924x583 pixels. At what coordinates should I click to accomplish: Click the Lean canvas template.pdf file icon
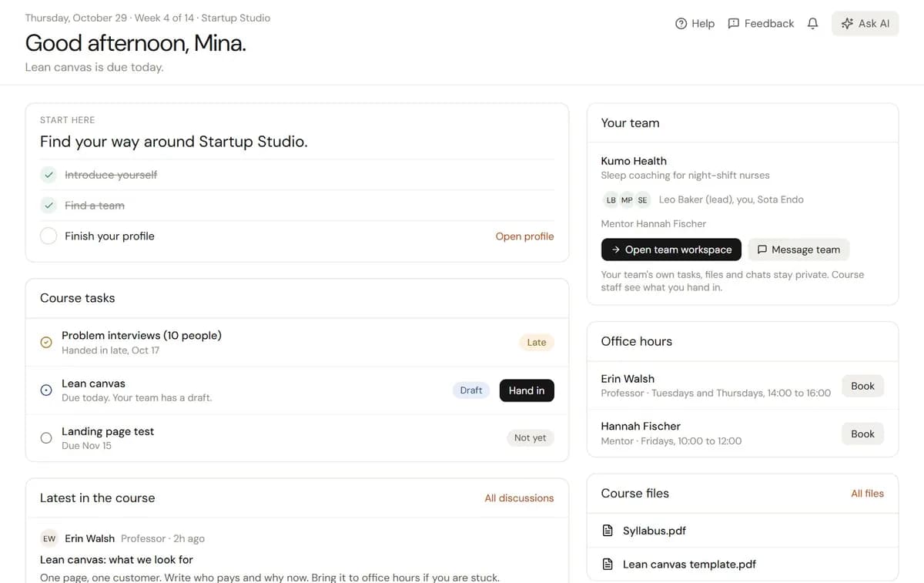pos(608,565)
